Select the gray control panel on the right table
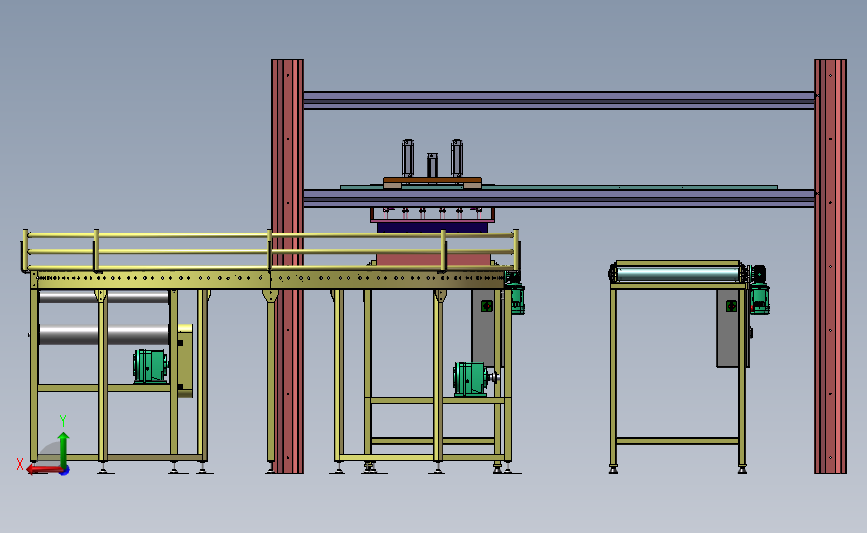 pos(731,328)
